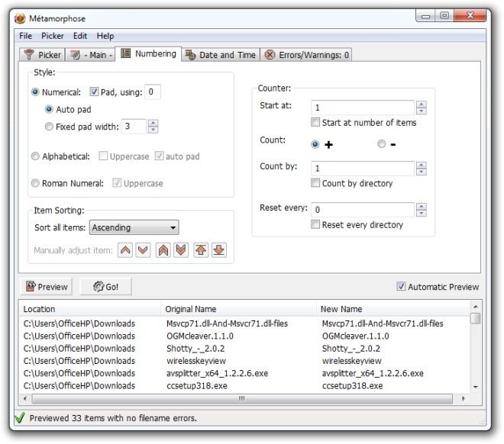Open the Picker menu

click(53, 36)
